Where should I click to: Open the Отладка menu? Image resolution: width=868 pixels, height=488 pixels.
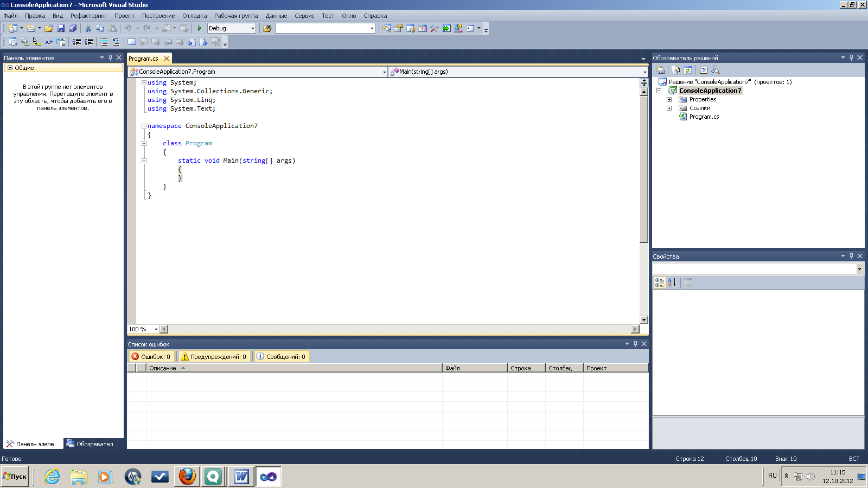[194, 16]
